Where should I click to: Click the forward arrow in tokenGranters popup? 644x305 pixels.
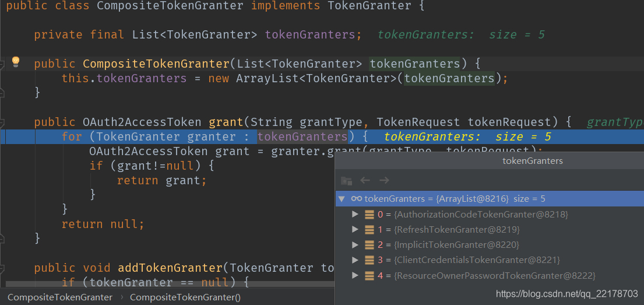click(384, 180)
